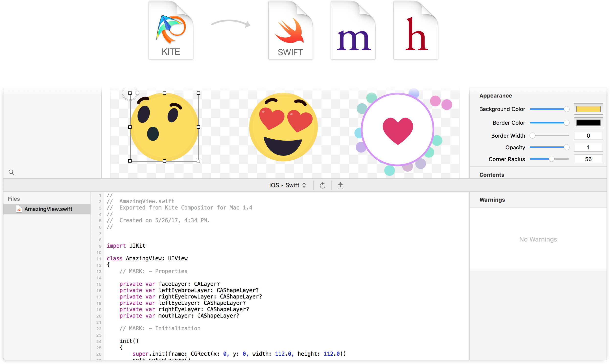Image resolution: width=610 pixels, height=364 pixels.
Task: Click the Border Width slider
Action: tap(549, 136)
